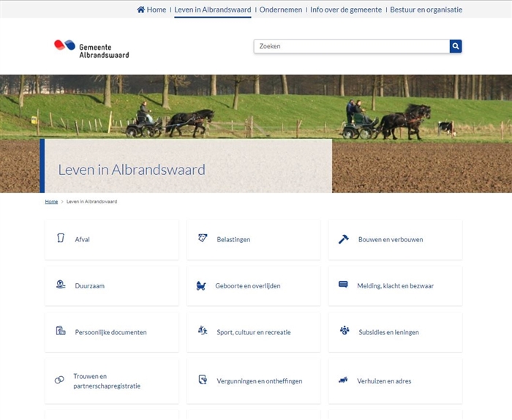Viewport: 512px width, 420px height.
Task: Click the Sport, cultuur en recreatie icon
Action: pos(203,331)
